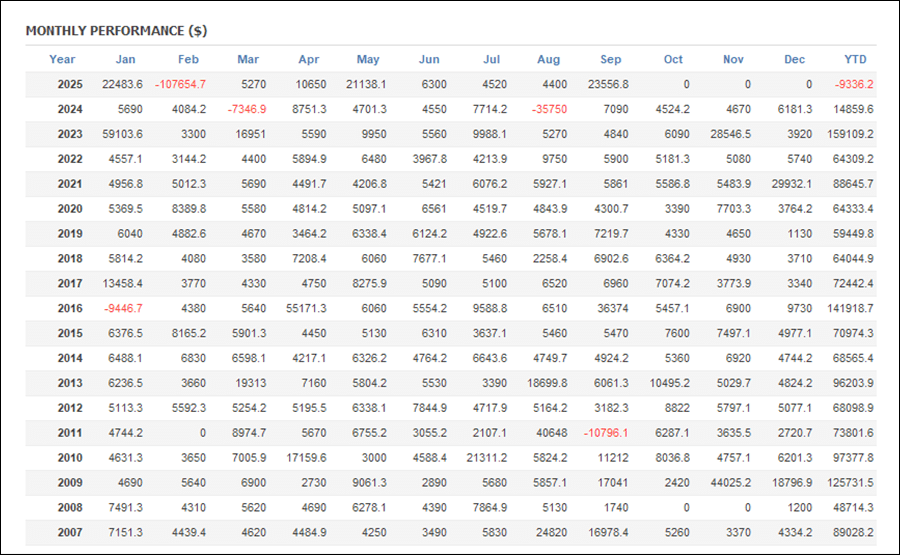900x555 pixels.
Task: Select the 59103.6 January 2023 cell
Action: [123, 134]
